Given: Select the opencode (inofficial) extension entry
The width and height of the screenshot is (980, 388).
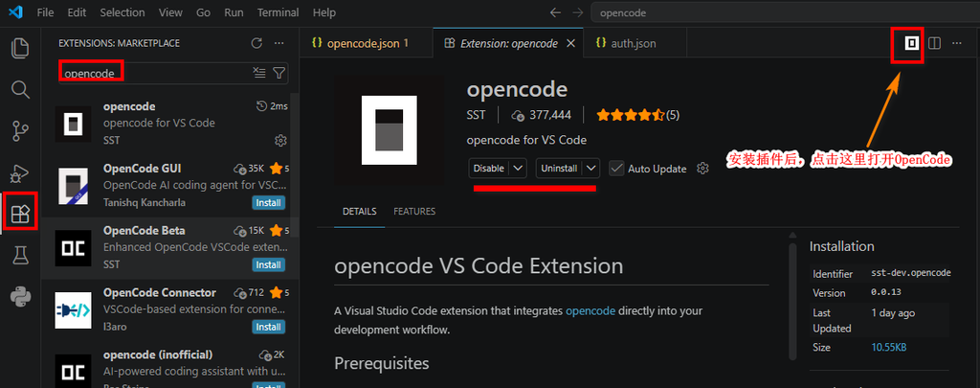Looking at the screenshot, I should tap(170, 365).
